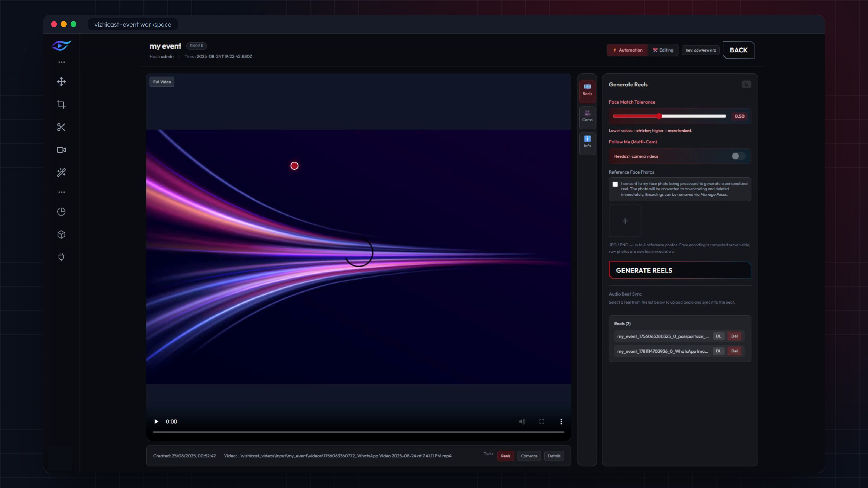Add a reference face photo
The image size is (868, 488).
tap(625, 221)
